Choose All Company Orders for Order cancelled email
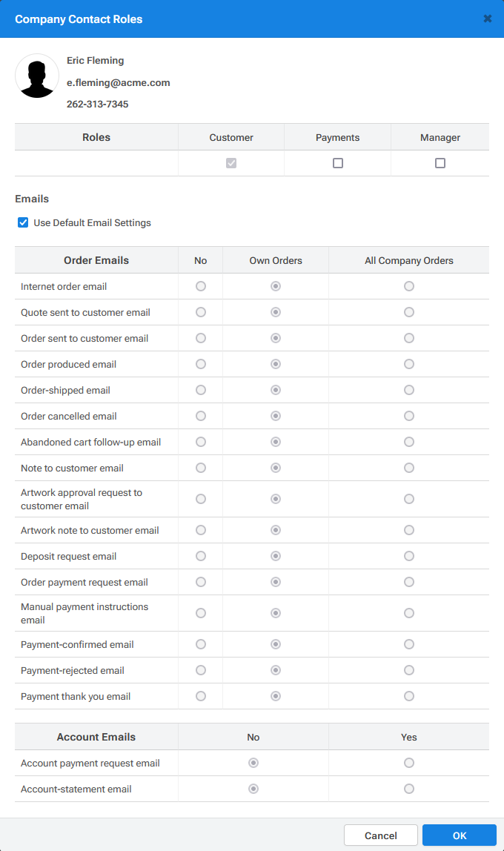Screen dimensions: 504x851 (409, 417)
